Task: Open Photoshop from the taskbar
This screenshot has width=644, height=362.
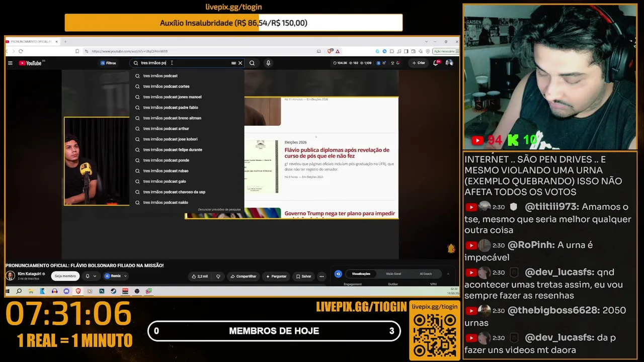Action: pos(102,291)
